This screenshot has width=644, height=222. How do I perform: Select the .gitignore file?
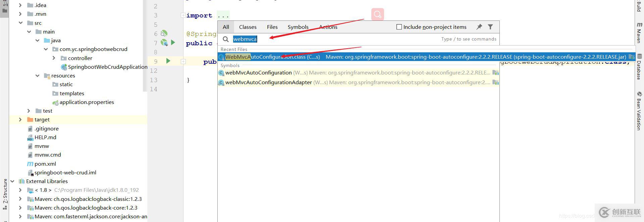pos(46,128)
